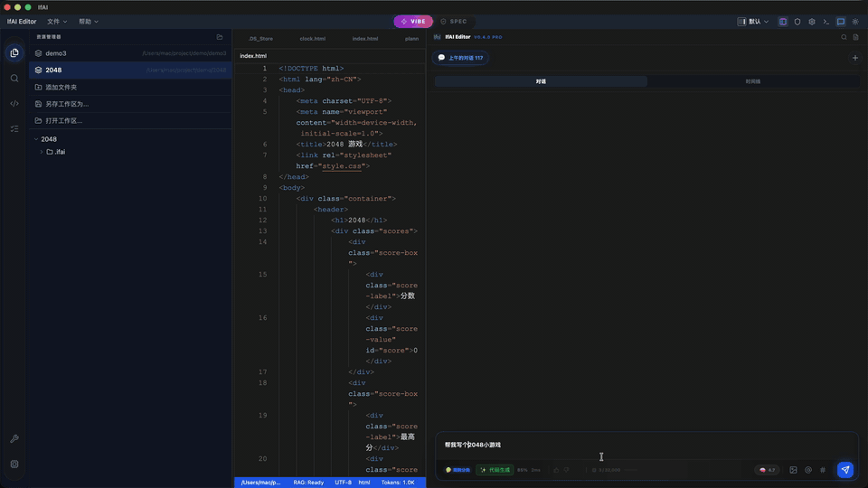Open the model selector pill showing 4.7

[767, 470]
